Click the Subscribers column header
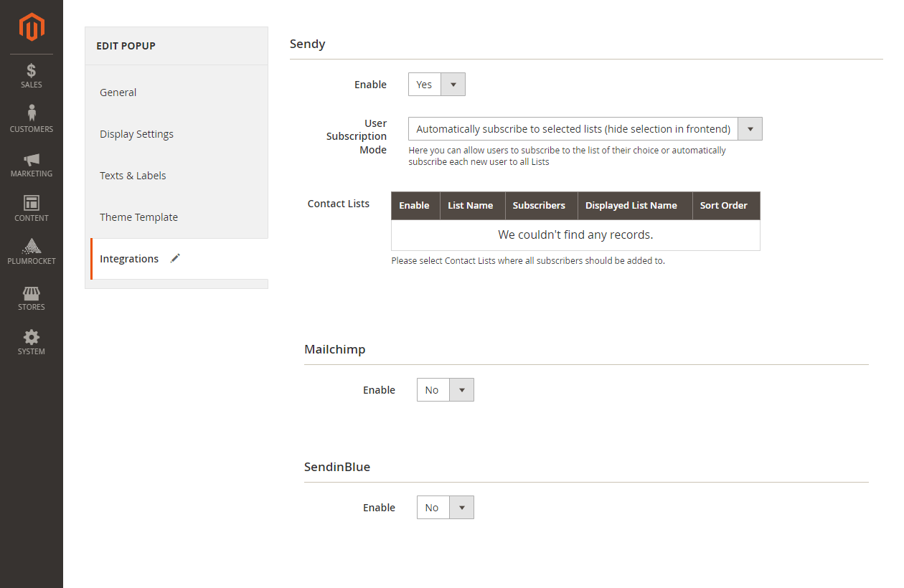 tap(539, 206)
